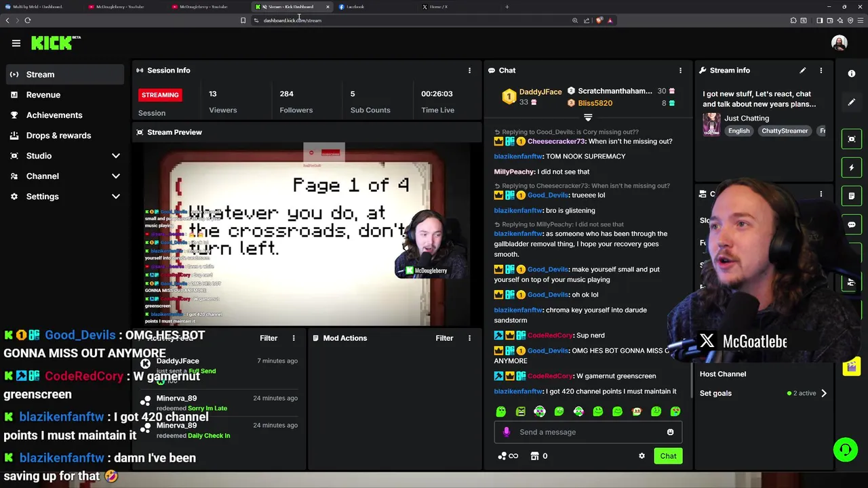This screenshot has width=868, height=488.
Task: Open Chat panel three-dot menu
Action: point(680,70)
